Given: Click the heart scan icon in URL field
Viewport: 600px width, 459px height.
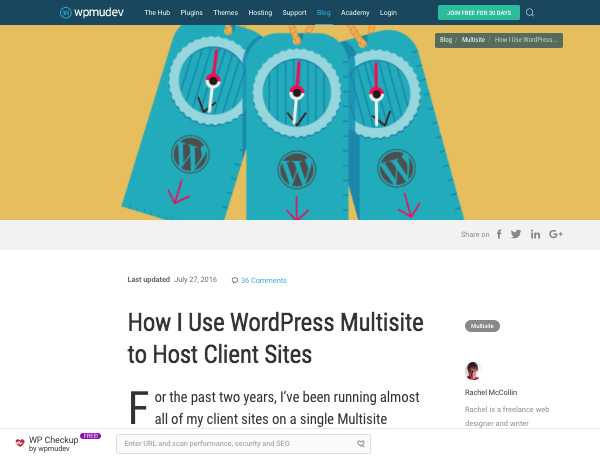Looking at the screenshot, I should pos(360,443).
